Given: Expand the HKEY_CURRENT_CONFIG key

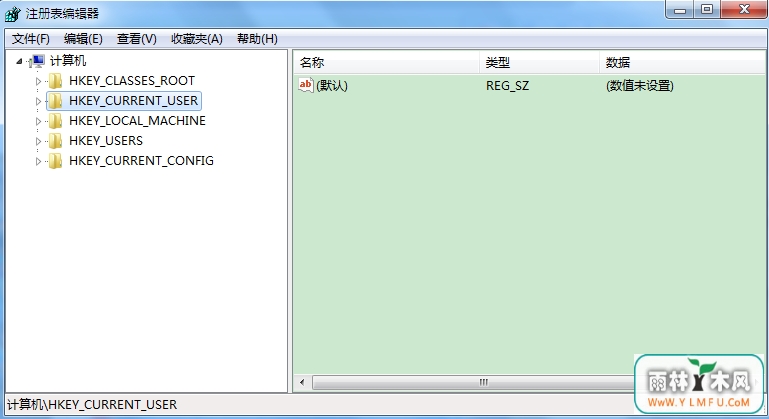Looking at the screenshot, I should pos(38,162).
